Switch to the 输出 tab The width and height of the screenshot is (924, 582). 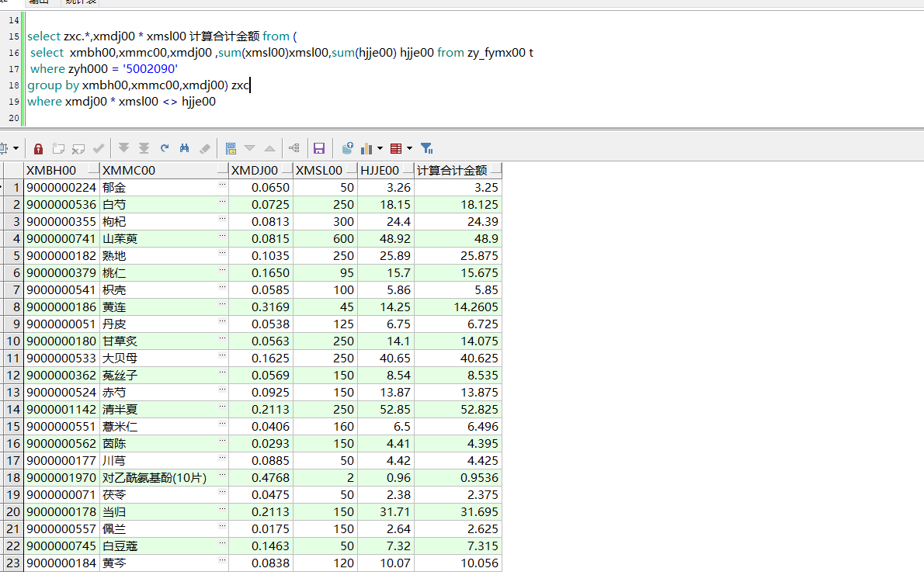click(39, 2)
